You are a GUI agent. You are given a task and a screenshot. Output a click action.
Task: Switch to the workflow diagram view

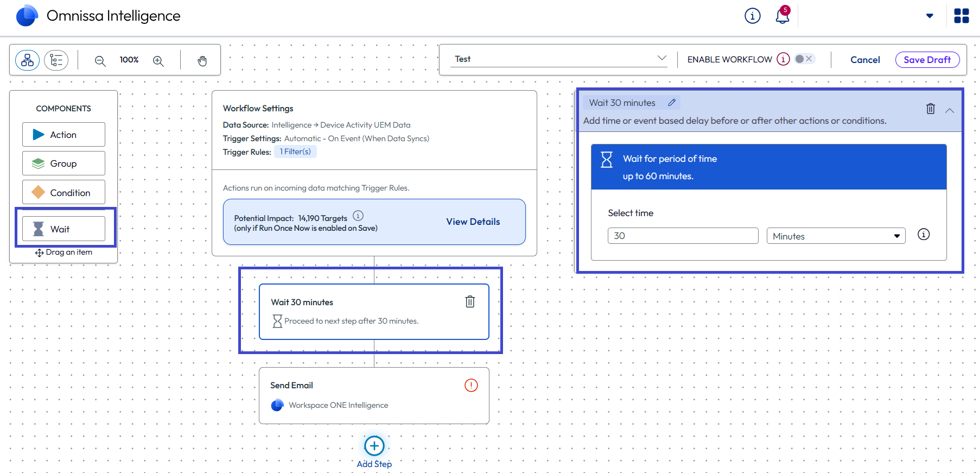point(27,60)
